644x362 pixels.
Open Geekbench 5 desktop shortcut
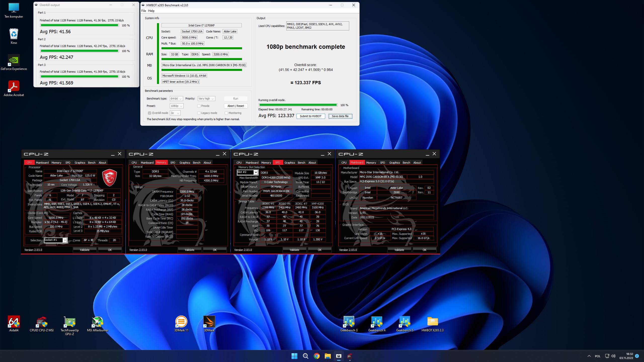click(405, 324)
